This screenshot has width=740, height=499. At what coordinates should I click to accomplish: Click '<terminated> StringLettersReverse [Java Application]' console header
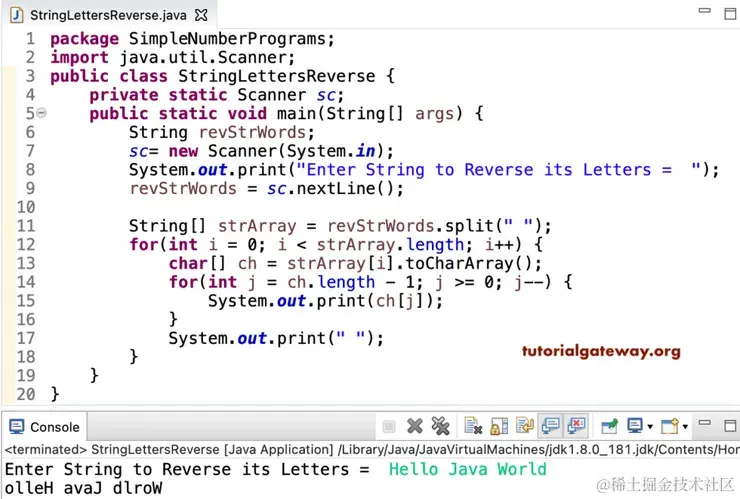click(169, 449)
